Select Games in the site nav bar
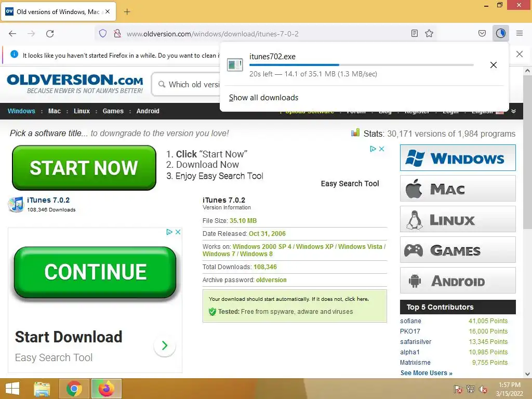The width and height of the screenshot is (532, 399). click(x=113, y=111)
